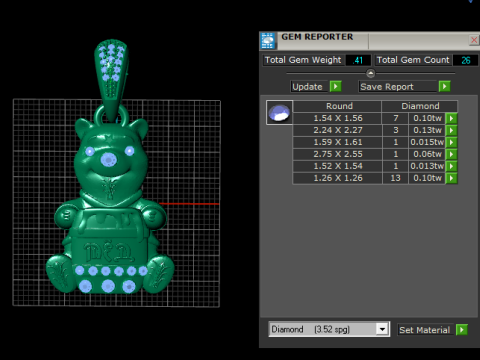Click the count cell showing 3
The width and height of the screenshot is (480, 360).
395,130
